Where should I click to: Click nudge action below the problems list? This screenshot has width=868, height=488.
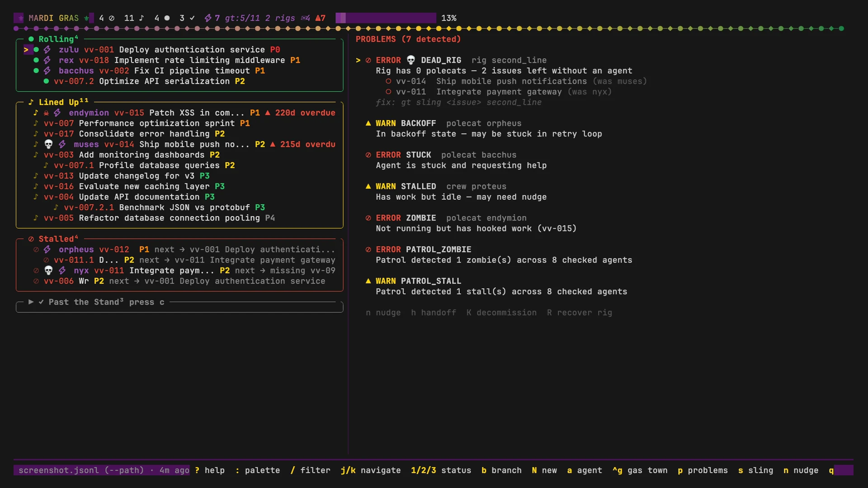point(383,313)
